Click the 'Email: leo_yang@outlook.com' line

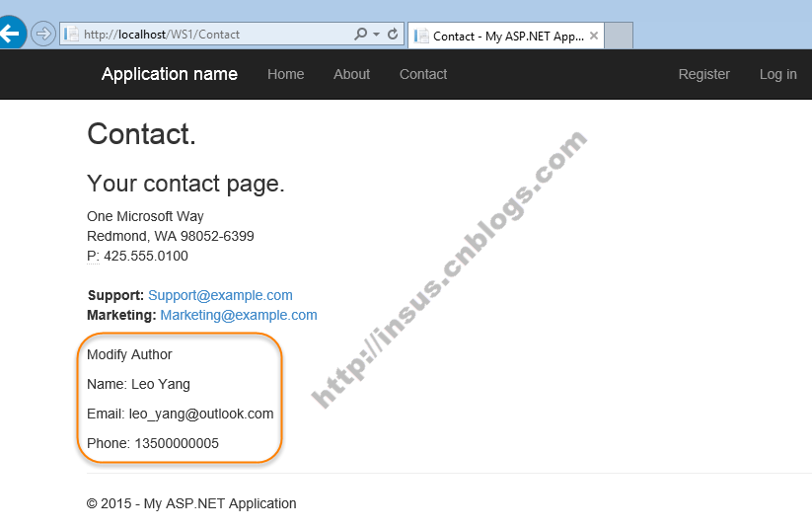(181, 414)
